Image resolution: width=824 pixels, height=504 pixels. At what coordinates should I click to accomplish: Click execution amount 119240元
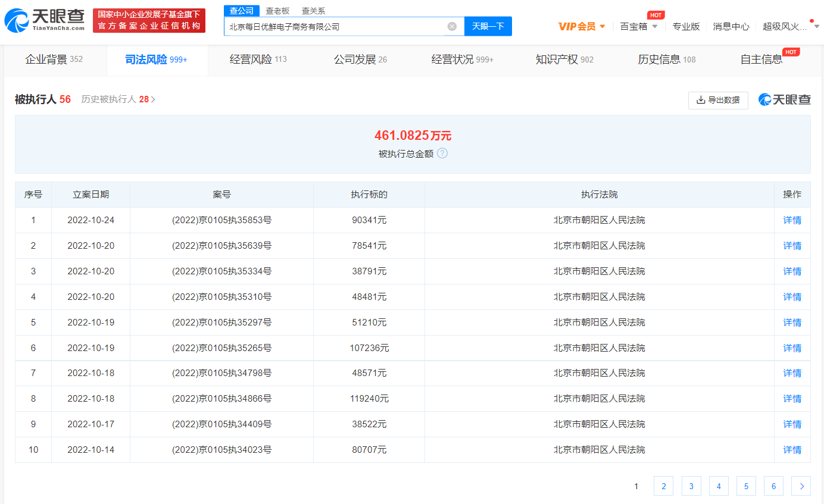click(x=369, y=399)
